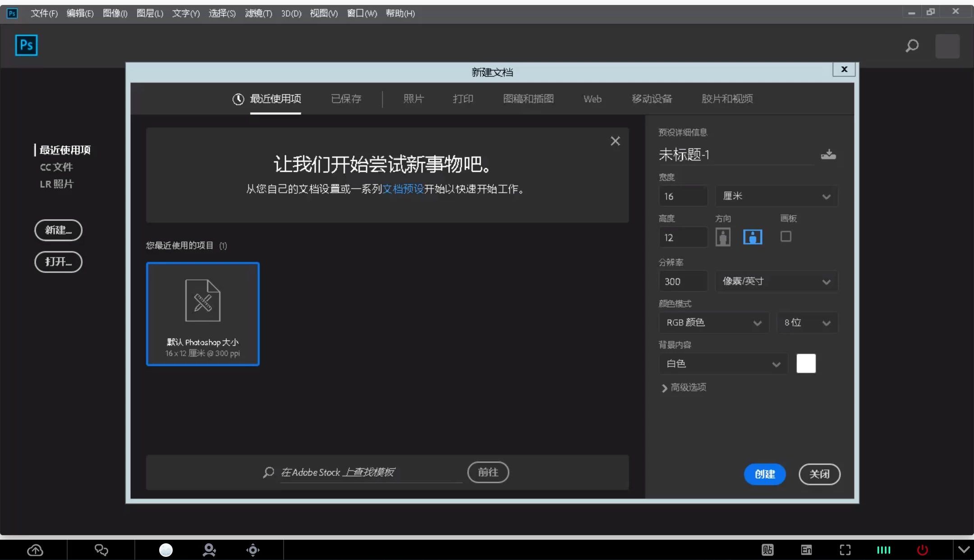Select the 默认 Photoshop 大小 preset thumbnail
Screen dimensions: 974x560
click(202, 314)
